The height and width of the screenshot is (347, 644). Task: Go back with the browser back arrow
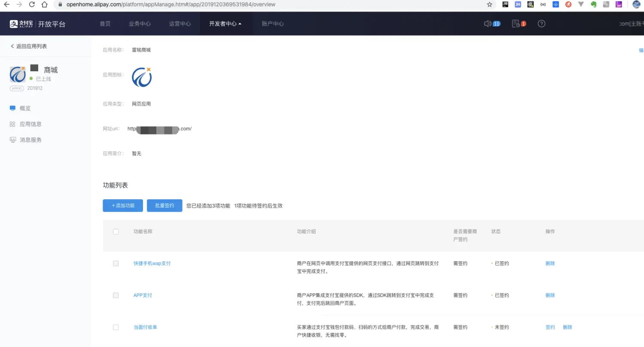[x=6, y=4]
